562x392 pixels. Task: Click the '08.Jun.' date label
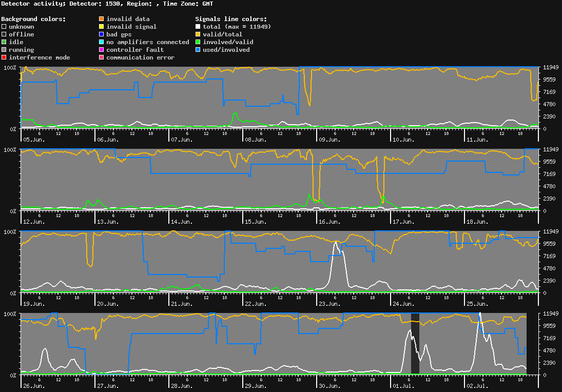256,140
